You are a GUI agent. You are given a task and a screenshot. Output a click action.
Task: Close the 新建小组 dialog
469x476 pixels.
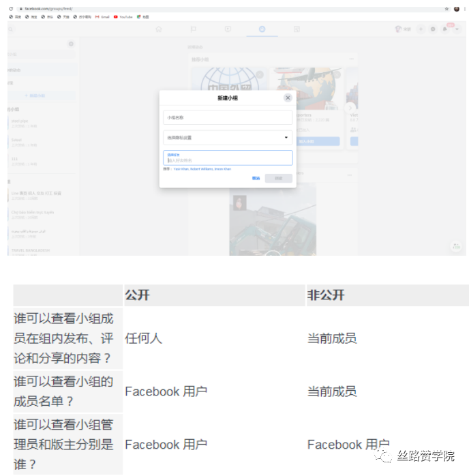click(x=288, y=98)
